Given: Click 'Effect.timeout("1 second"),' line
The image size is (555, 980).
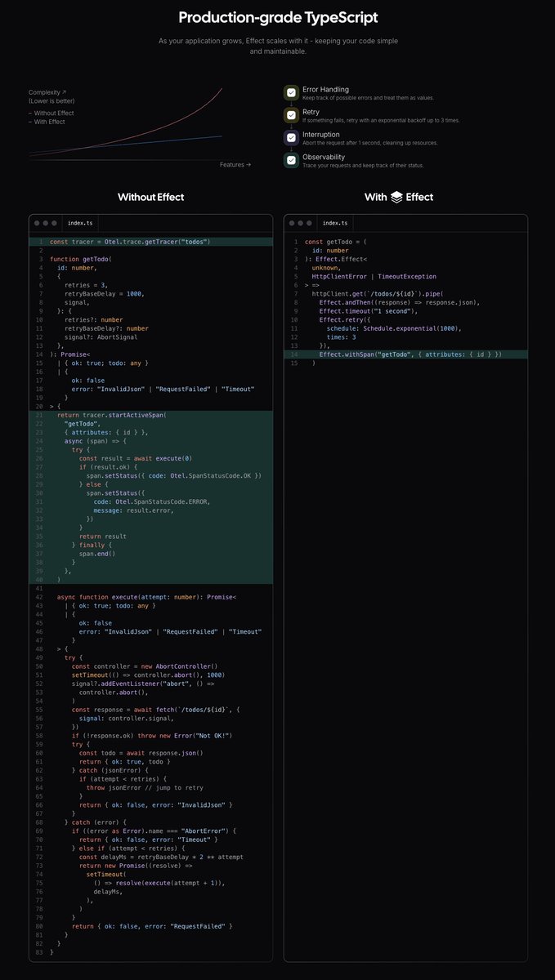Looking at the screenshot, I should click(x=369, y=311).
